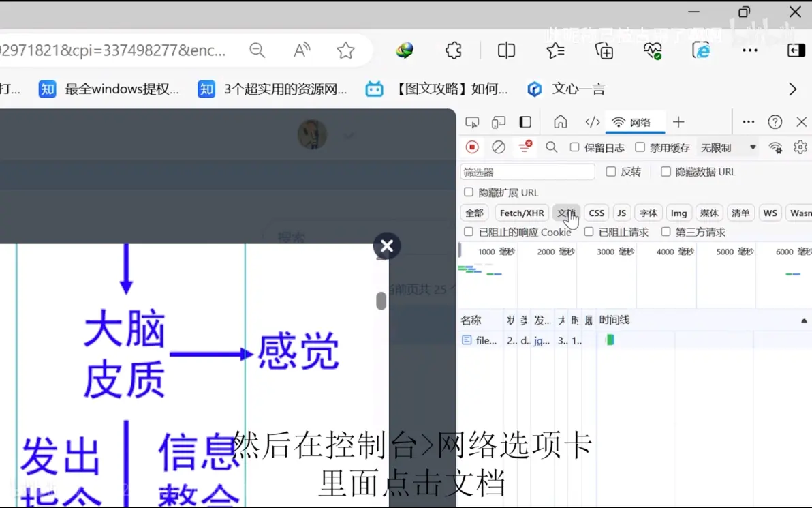Open the 文心一言 bookmark

566,89
